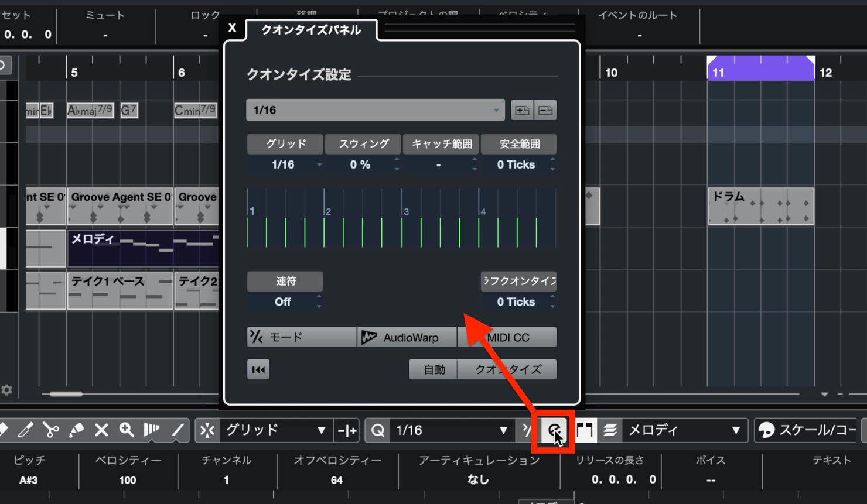
Task: Click the 安全範囲 column header
Action: (x=519, y=143)
